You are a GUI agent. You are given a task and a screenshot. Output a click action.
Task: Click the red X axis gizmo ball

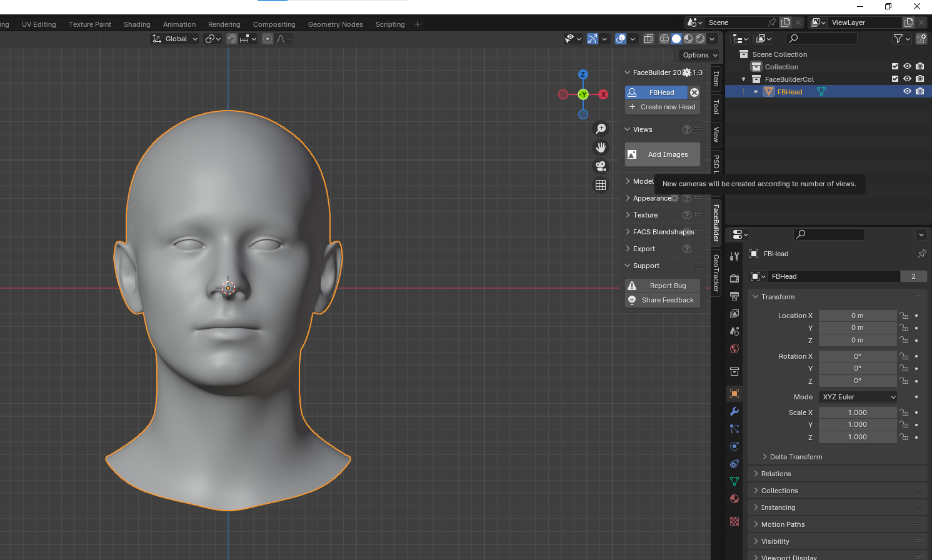coord(603,94)
